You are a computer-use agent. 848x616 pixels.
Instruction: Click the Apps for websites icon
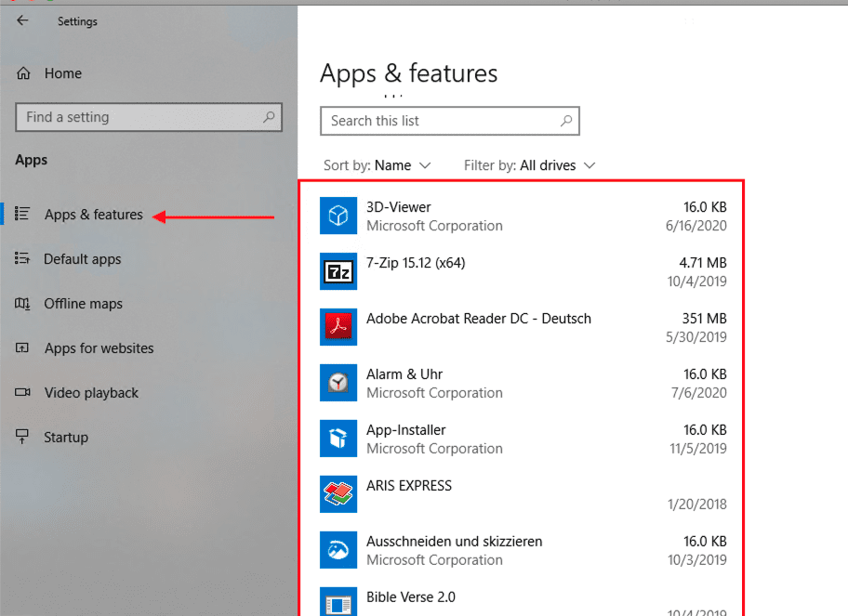pos(22,347)
